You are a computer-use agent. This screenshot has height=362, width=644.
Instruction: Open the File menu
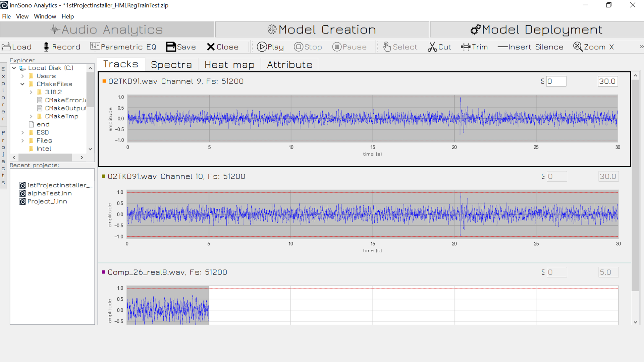click(x=6, y=16)
